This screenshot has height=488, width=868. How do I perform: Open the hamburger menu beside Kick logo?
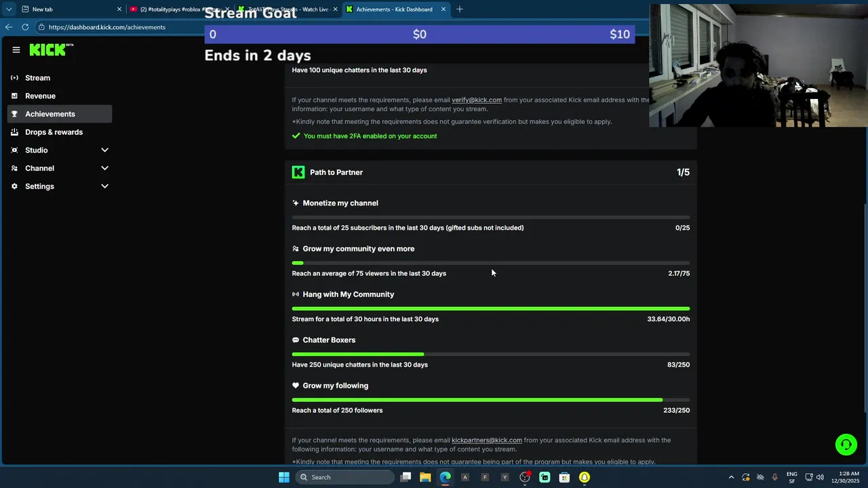click(x=16, y=49)
